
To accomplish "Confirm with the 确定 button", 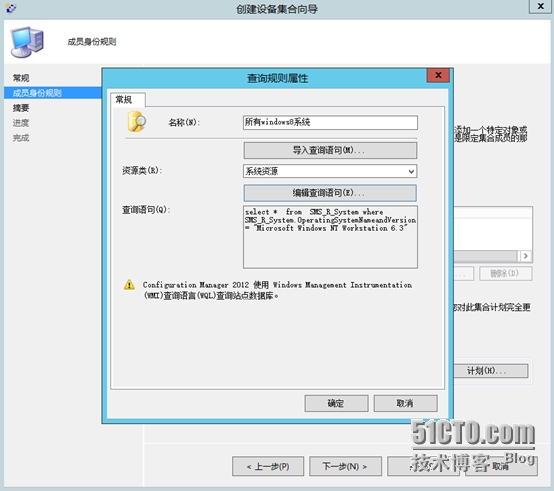I will (336, 403).
